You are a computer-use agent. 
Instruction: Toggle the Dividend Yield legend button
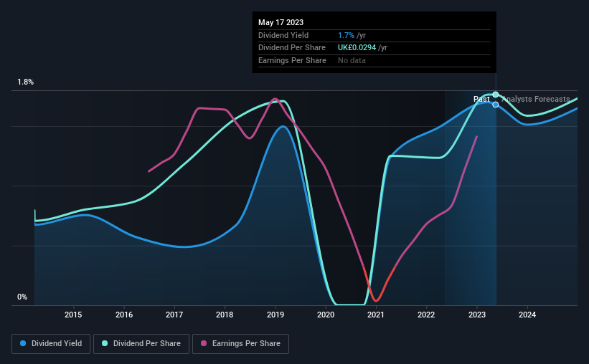[51, 344]
